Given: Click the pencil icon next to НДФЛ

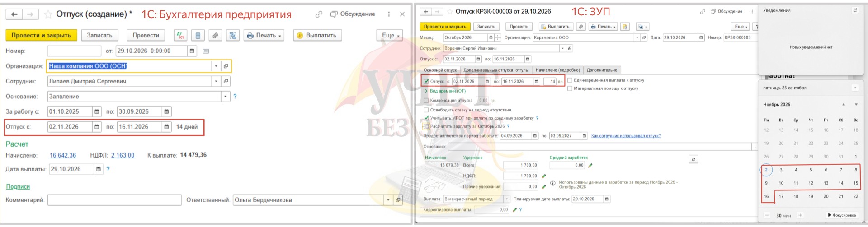Looking at the screenshot, I should 544,176.
